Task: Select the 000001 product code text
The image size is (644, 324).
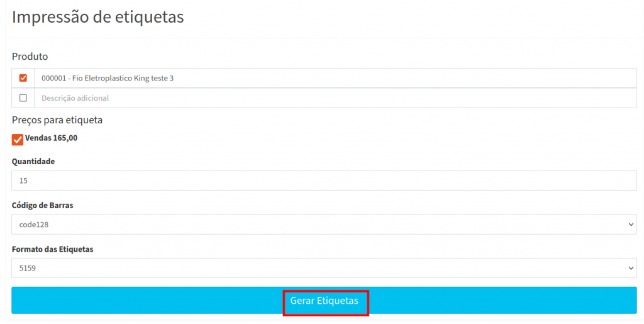Action: (x=52, y=78)
